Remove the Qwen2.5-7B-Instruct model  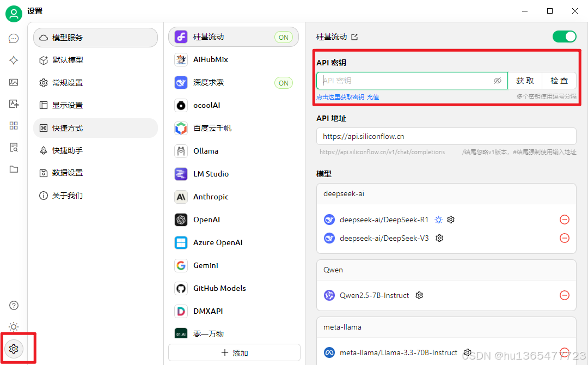pyautogui.click(x=565, y=295)
